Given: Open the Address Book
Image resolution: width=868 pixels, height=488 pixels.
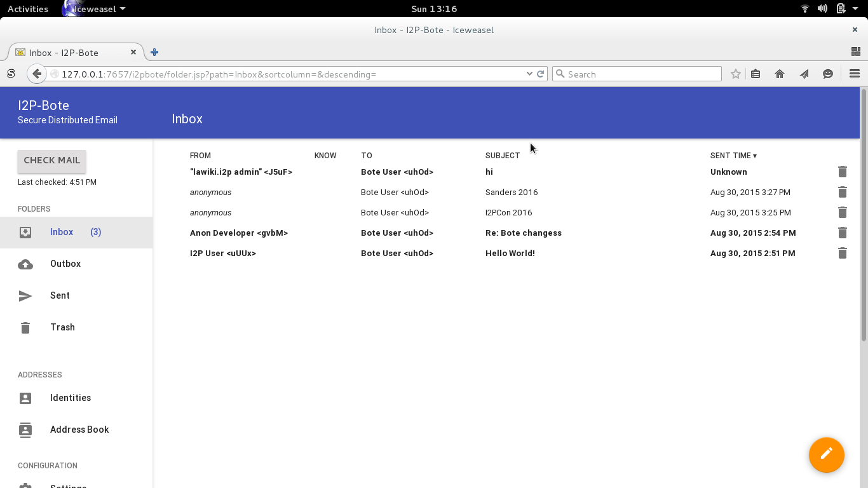Looking at the screenshot, I should click(x=79, y=430).
